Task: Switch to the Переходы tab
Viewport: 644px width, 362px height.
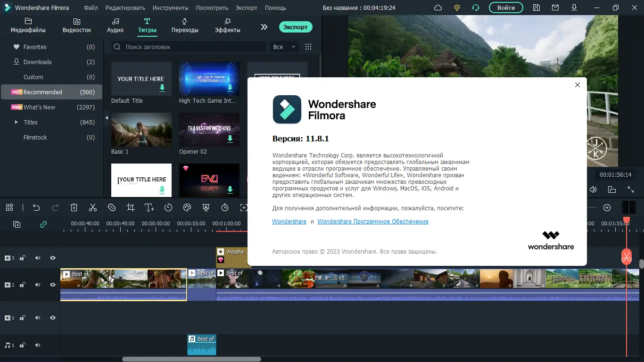Action: click(x=185, y=26)
